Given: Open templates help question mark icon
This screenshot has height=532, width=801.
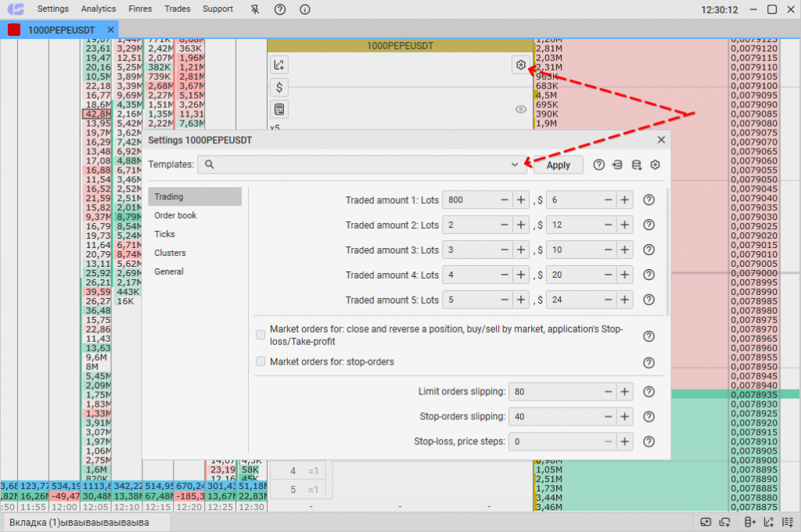Looking at the screenshot, I should pos(598,164).
